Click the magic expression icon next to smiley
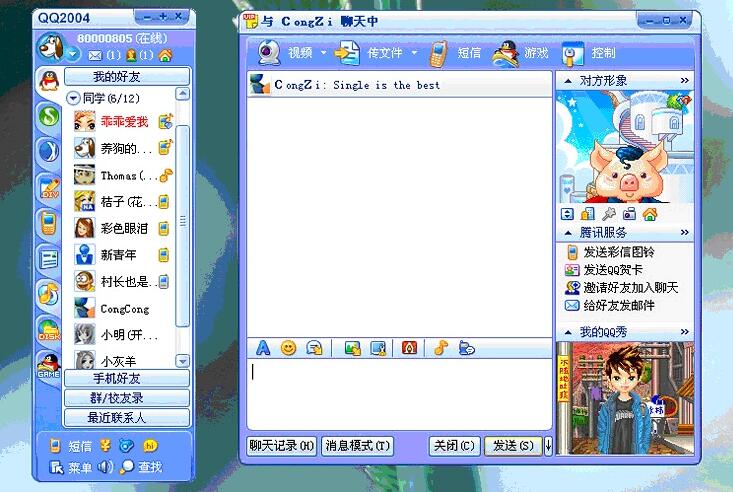 314,348
